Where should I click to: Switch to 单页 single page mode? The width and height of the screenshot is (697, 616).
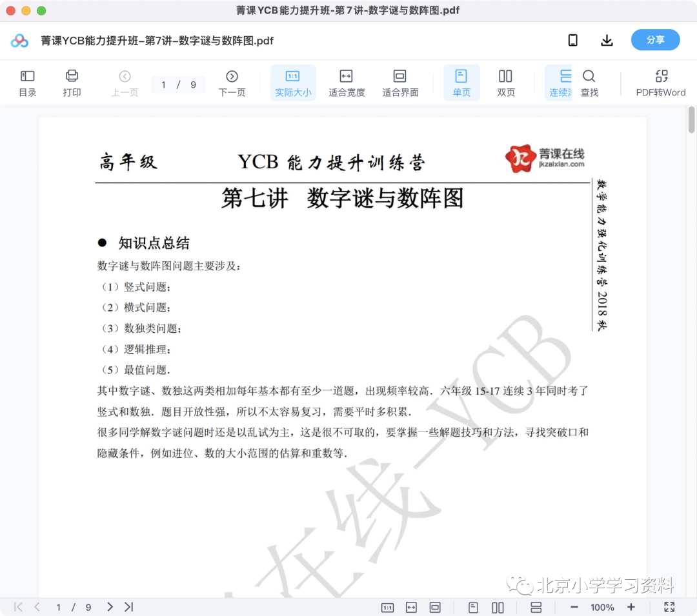(x=461, y=83)
